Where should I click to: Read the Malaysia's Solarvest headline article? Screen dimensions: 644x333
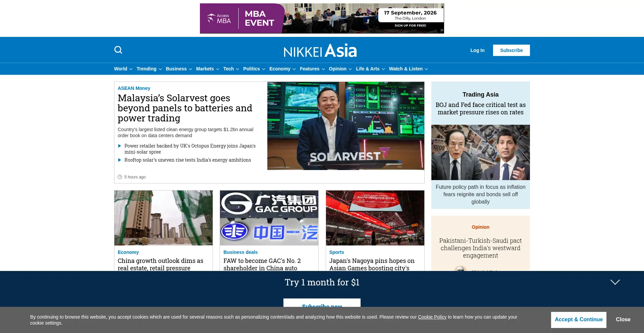click(185, 108)
